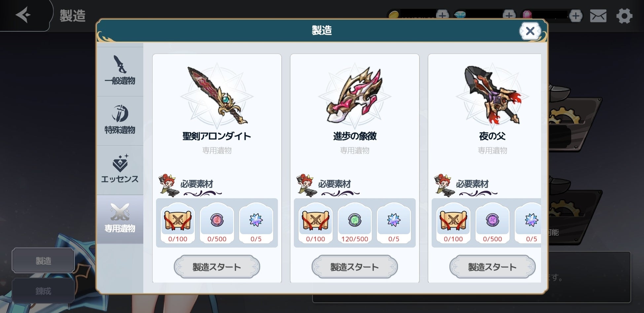The image size is (644, 313).
Task: Close the 製造 dialog
Action: tap(530, 31)
